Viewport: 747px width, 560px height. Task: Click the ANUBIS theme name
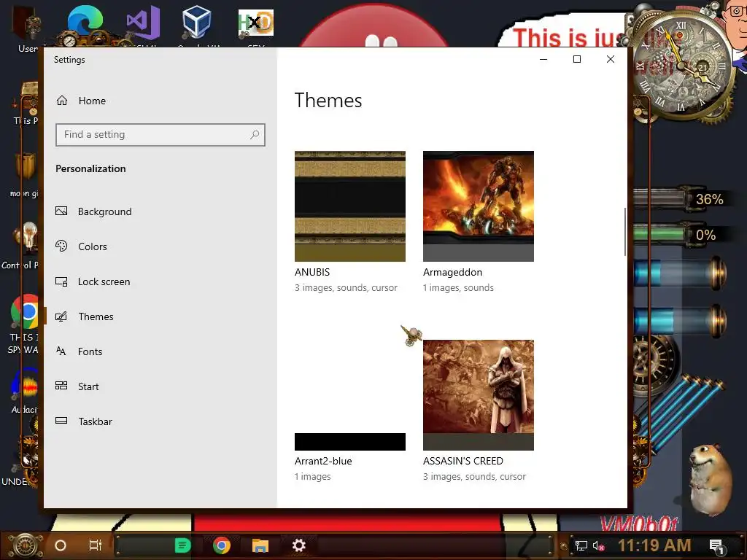point(312,273)
